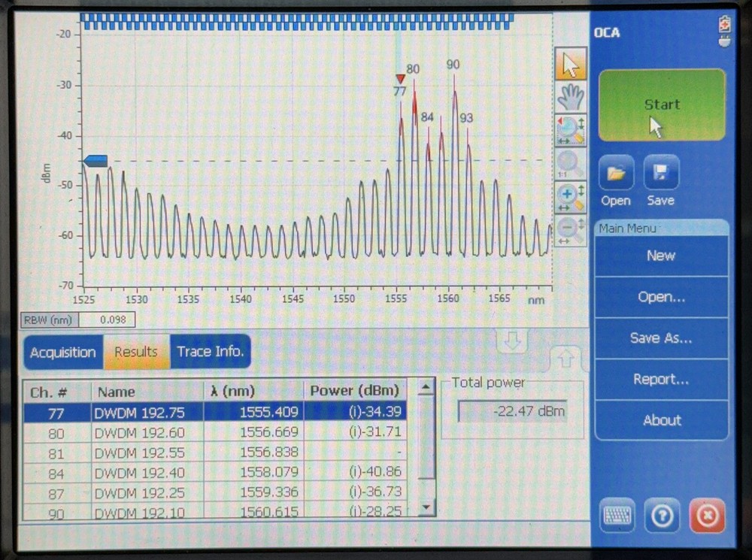
Task: Save the acquisition using the Save disk icon
Action: (x=660, y=174)
